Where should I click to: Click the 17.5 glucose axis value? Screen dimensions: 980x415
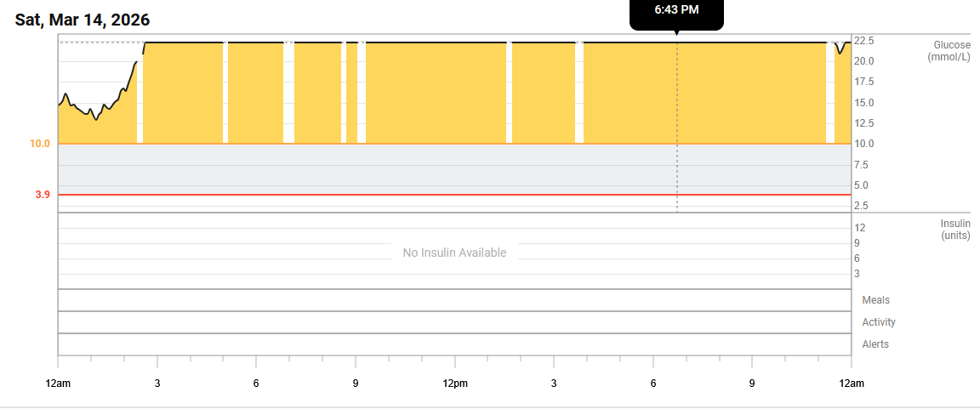point(864,82)
